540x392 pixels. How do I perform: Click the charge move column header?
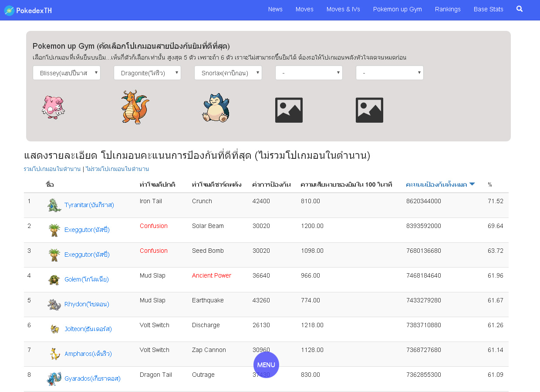[x=217, y=184]
